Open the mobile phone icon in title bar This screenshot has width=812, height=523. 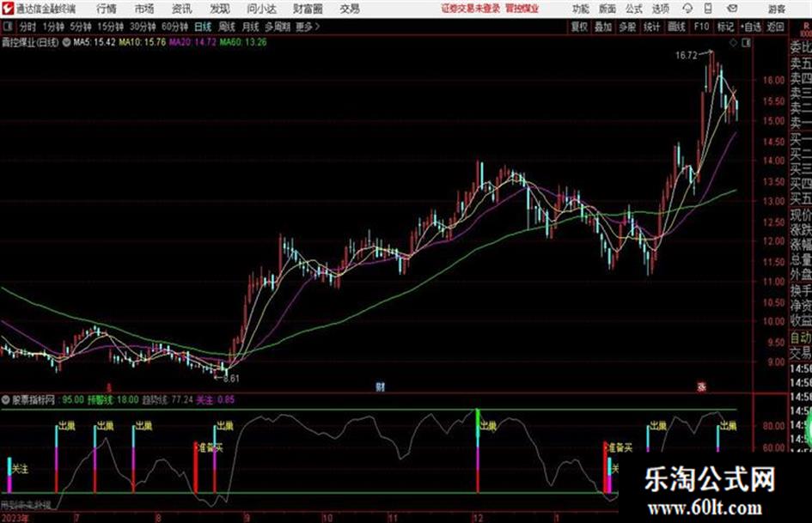[708, 9]
